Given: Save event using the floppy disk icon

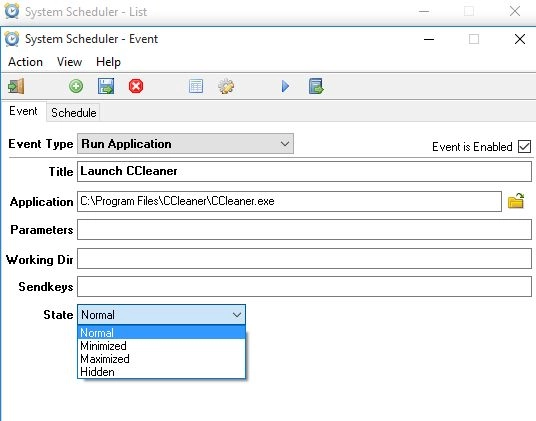Looking at the screenshot, I should [106, 86].
